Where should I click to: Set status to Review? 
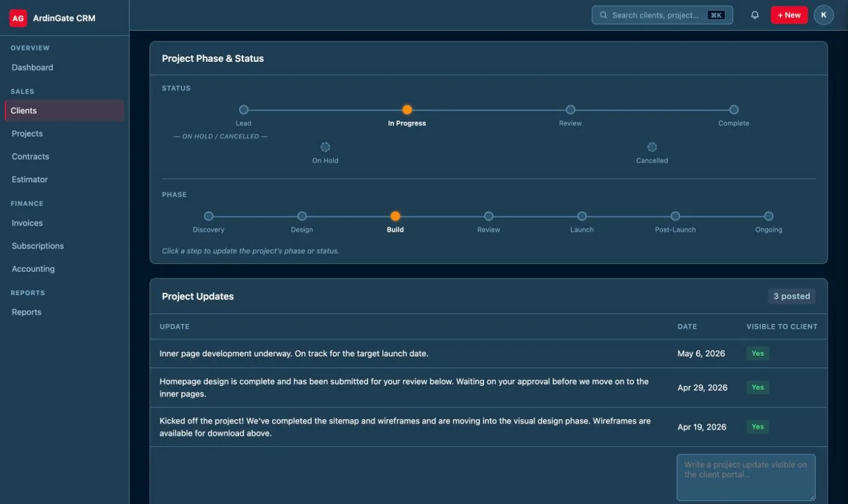point(571,110)
